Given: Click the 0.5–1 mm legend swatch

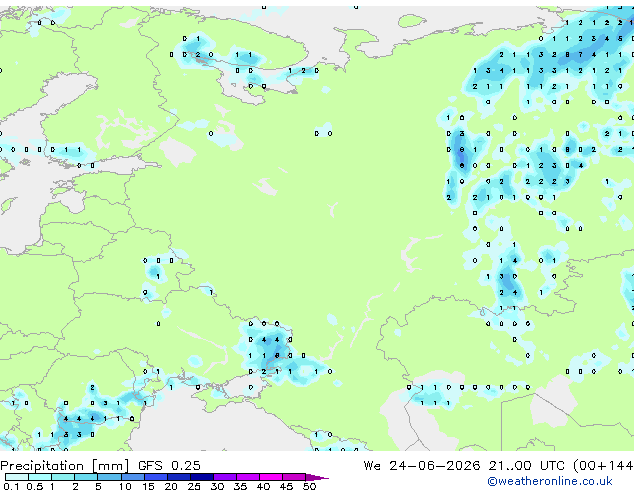Looking at the screenshot, I should pos(40,477).
